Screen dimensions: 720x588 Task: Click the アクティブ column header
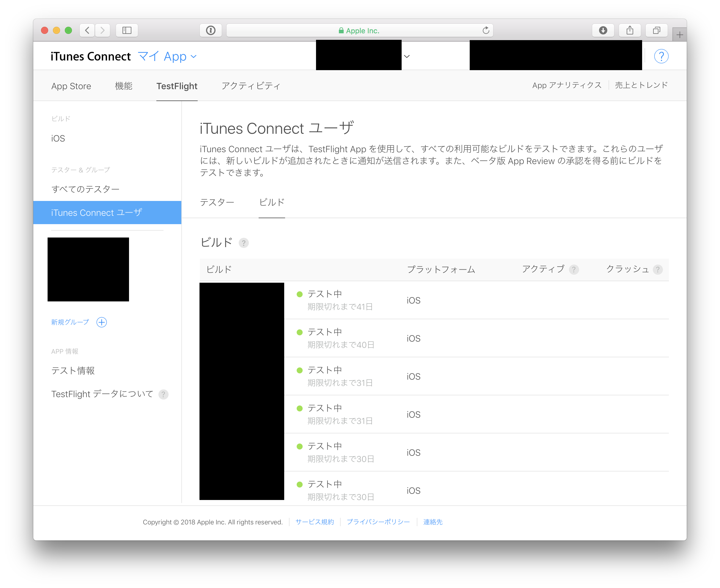coord(543,269)
